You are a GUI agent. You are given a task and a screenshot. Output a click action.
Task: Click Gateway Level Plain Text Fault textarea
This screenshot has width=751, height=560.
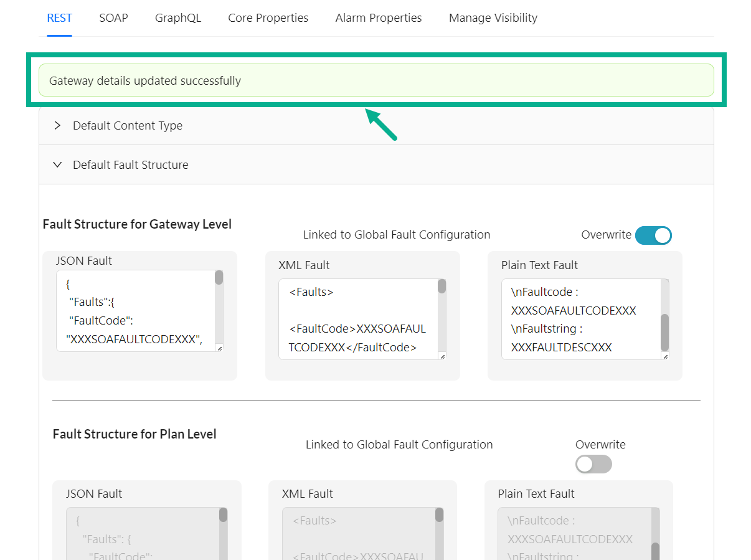click(x=579, y=319)
